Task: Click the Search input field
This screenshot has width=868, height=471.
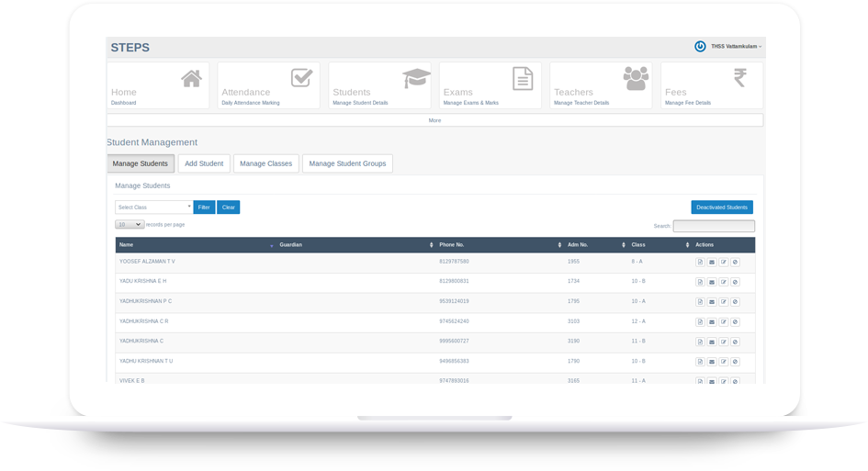Action: click(x=714, y=226)
